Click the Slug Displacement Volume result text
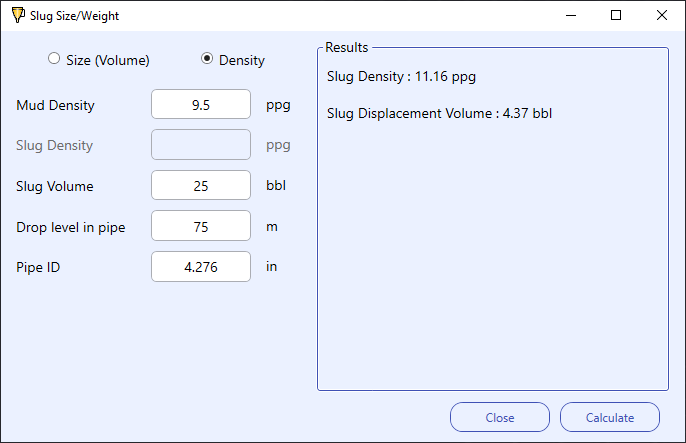This screenshot has height=443, width=686. [x=439, y=113]
